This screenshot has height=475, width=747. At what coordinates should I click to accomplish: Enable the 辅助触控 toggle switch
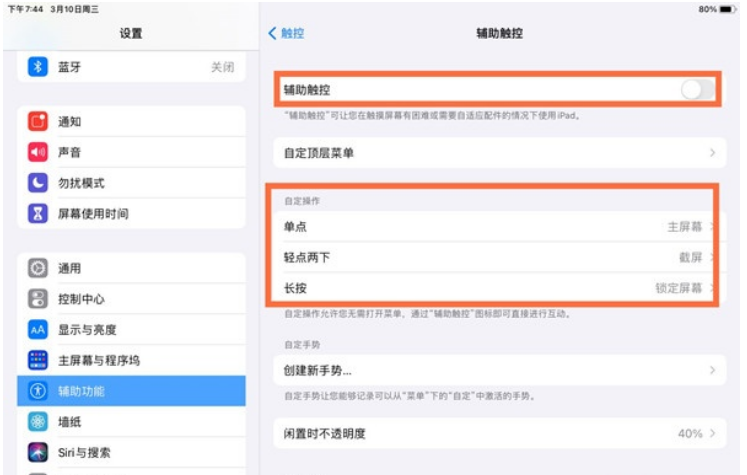point(697,90)
